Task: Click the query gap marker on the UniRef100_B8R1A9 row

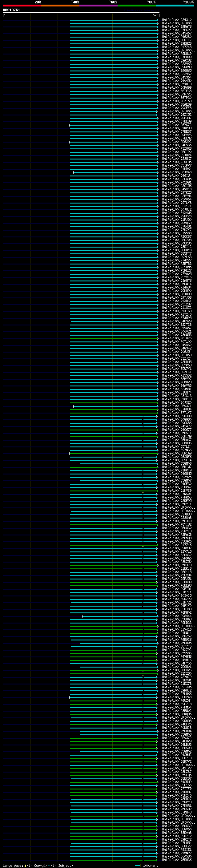Action: [143, 454]
